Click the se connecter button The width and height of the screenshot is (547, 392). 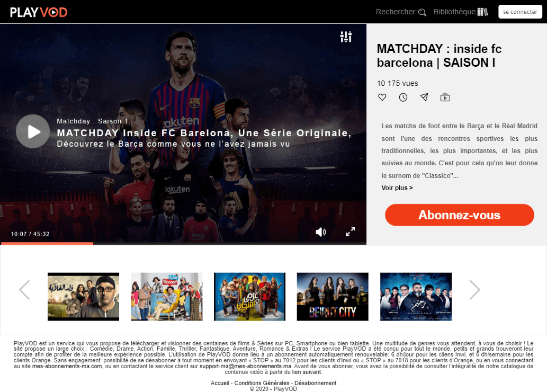[x=520, y=12]
